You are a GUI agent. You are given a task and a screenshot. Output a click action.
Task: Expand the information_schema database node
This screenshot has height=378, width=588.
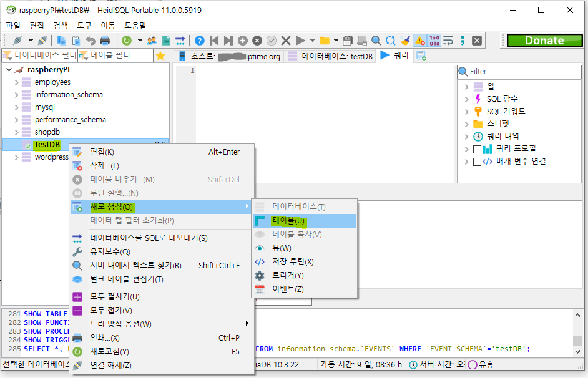pos(16,95)
